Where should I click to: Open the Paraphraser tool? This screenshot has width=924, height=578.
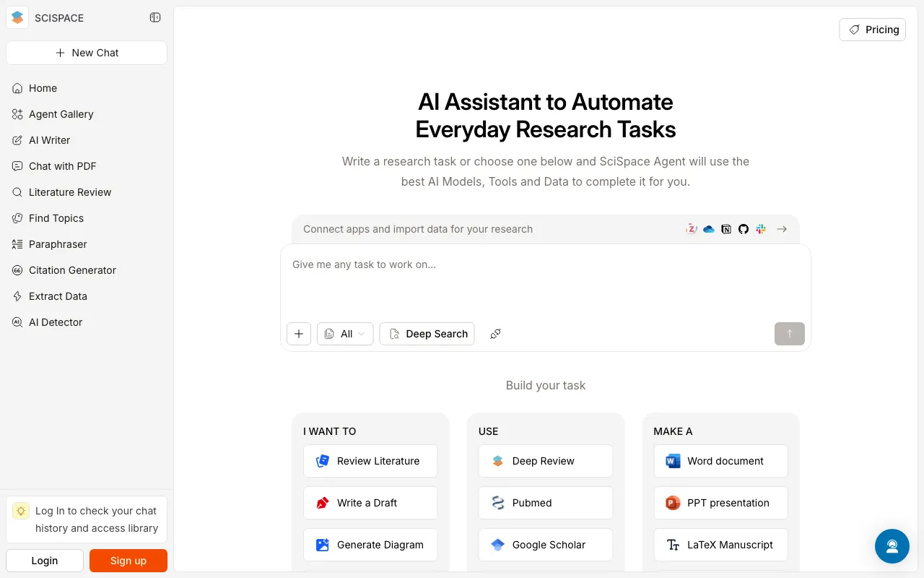87,244
